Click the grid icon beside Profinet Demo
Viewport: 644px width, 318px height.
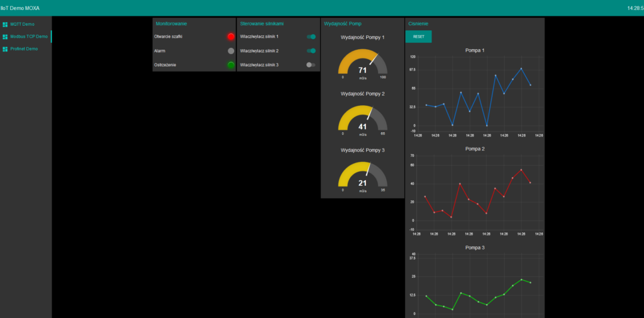click(x=5, y=49)
